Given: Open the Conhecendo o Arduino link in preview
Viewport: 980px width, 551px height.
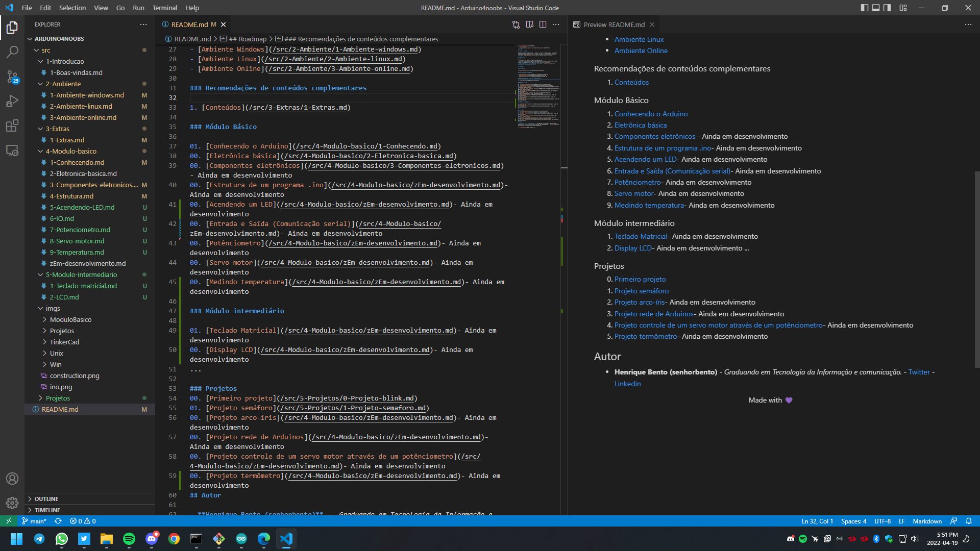Looking at the screenshot, I should point(650,114).
